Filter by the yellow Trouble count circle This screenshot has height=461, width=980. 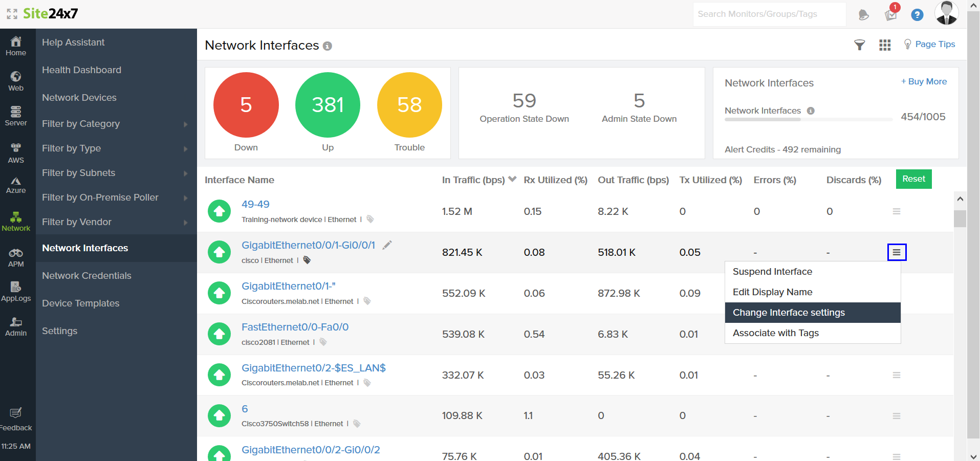tap(409, 105)
